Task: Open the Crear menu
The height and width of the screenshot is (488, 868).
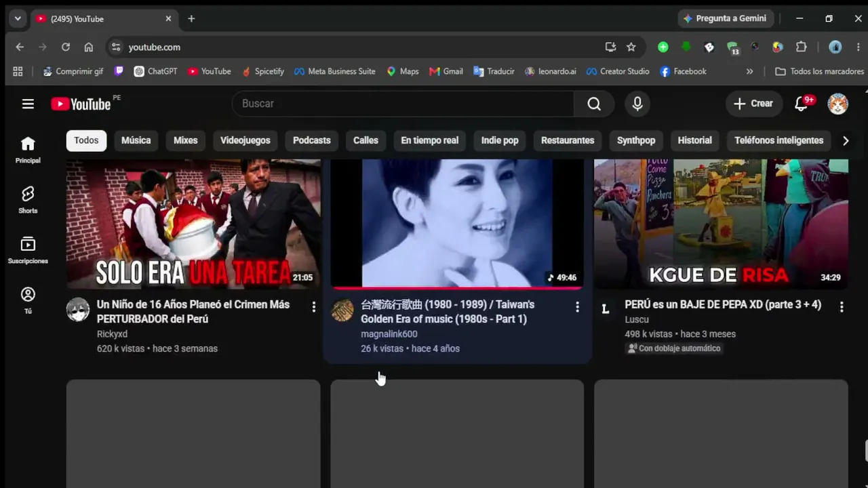Action: click(x=753, y=104)
